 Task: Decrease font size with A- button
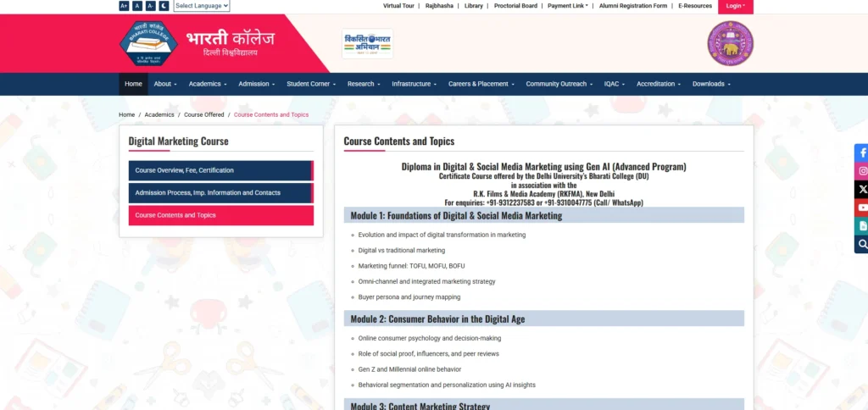(x=150, y=6)
